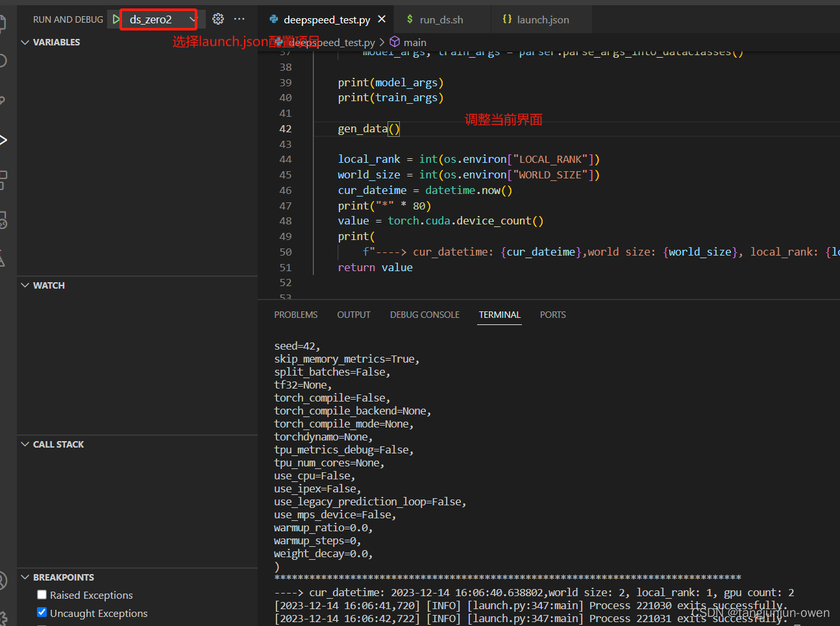Image resolution: width=840 pixels, height=626 pixels.
Task: Open the OUTPUT panel tab
Action: click(x=354, y=315)
